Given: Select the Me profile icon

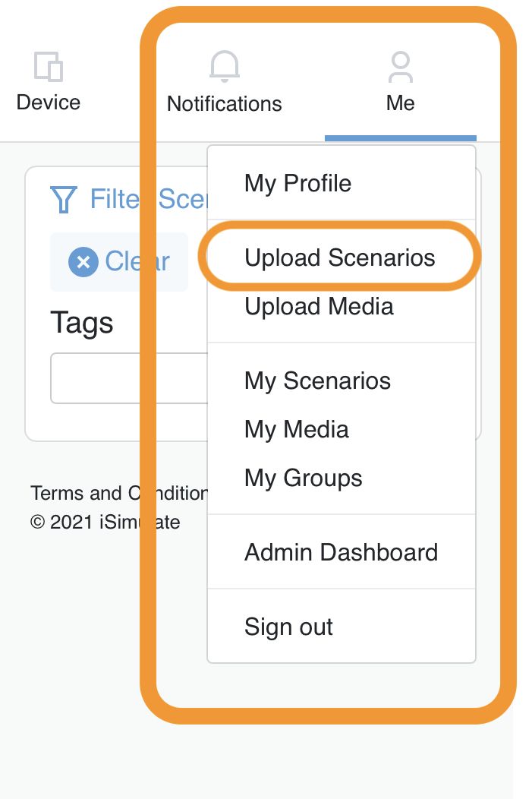Looking at the screenshot, I should pyautogui.click(x=400, y=66).
